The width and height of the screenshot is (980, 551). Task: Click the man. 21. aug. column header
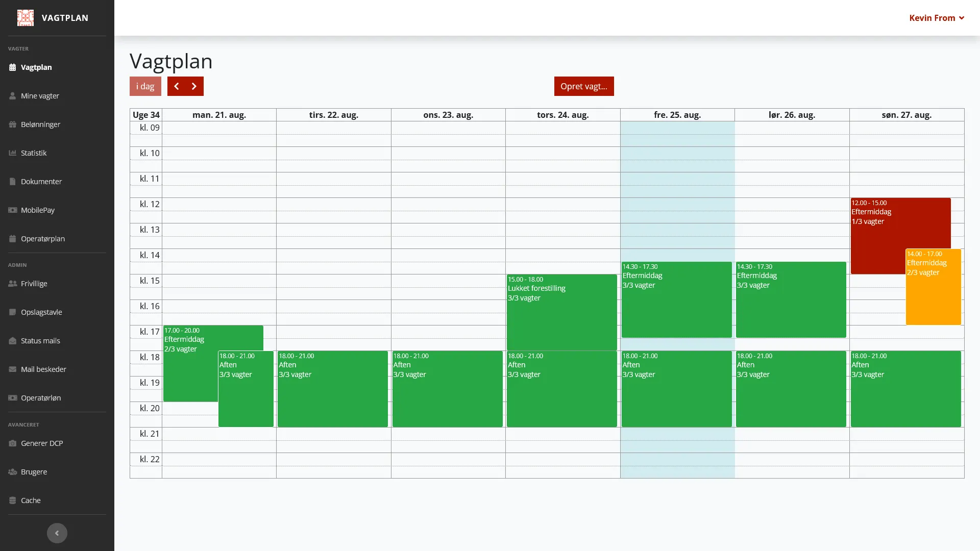(x=219, y=115)
